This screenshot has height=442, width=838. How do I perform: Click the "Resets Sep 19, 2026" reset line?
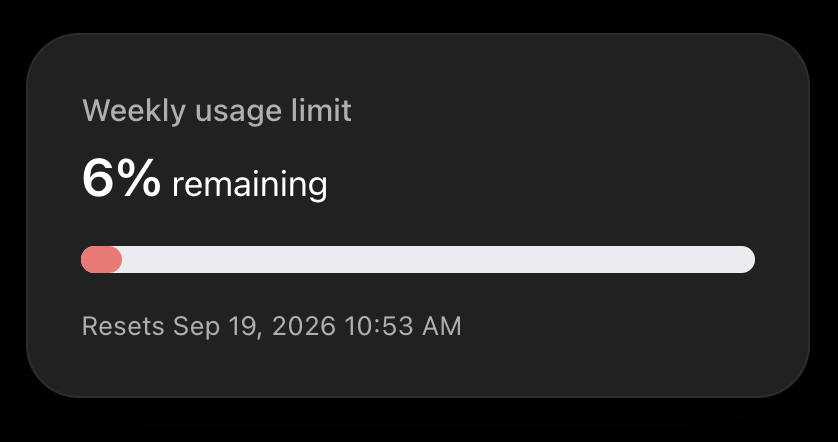(x=271, y=326)
